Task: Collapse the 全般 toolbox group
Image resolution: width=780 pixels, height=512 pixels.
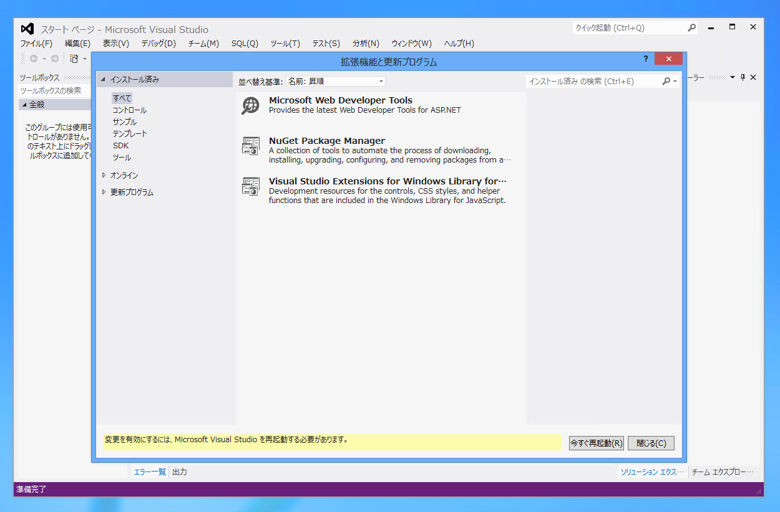Action: pos(24,104)
